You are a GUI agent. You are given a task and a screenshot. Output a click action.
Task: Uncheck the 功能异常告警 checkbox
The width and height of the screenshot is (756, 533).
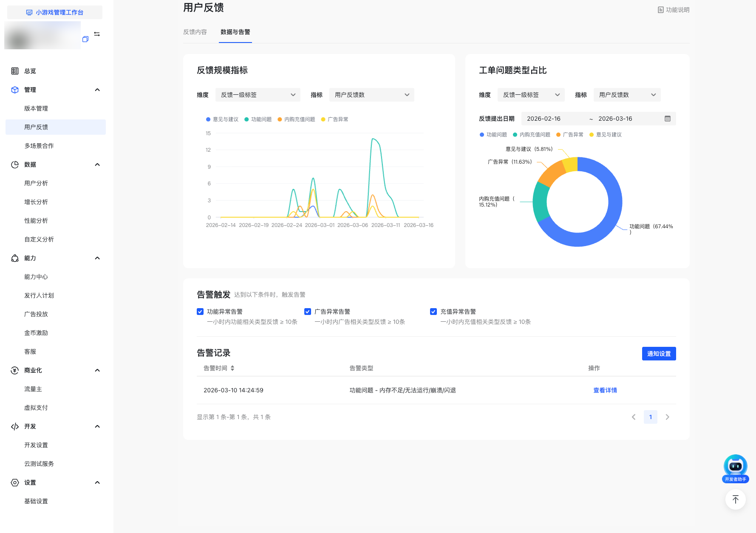pos(200,312)
